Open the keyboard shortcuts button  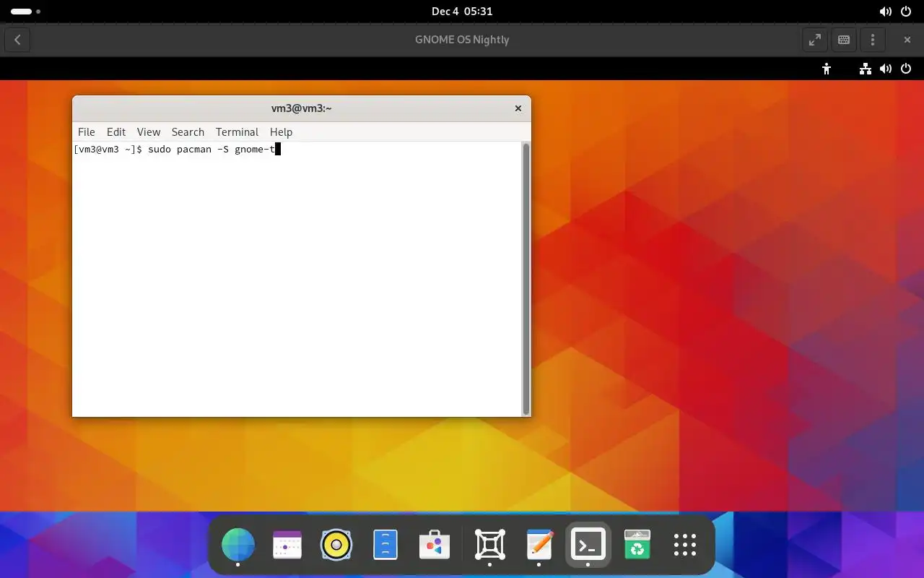pos(844,40)
